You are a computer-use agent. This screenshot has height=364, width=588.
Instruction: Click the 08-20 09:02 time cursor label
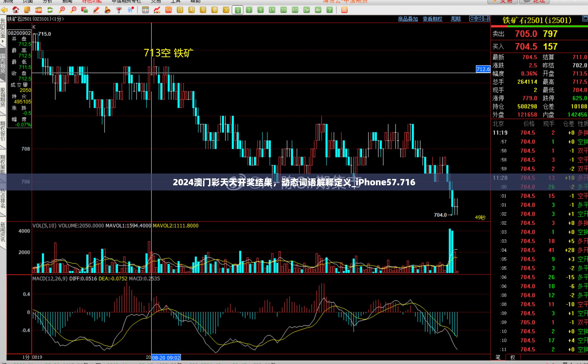(166, 357)
